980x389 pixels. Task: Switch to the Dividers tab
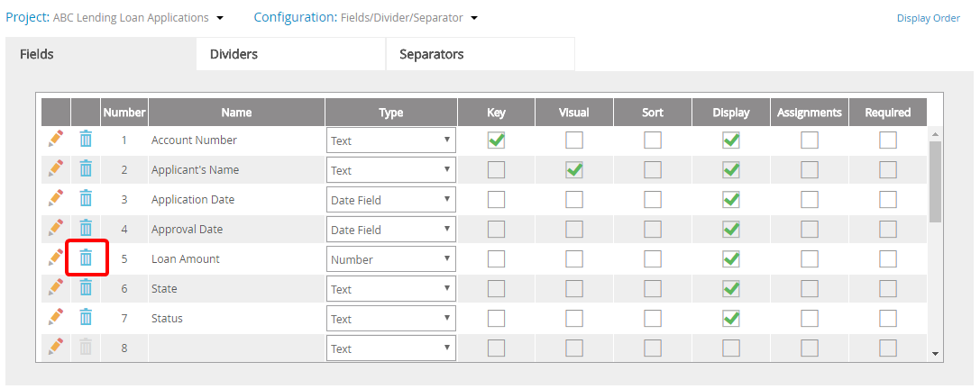(x=290, y=54)
